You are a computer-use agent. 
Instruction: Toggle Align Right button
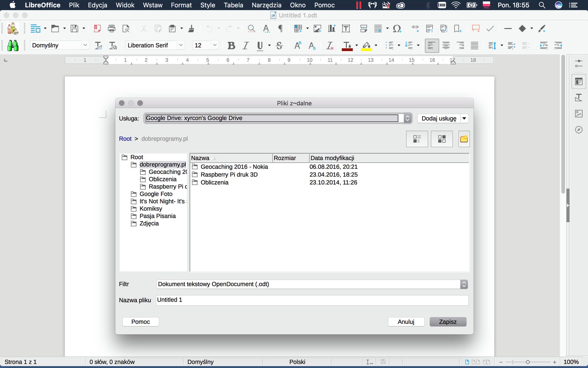(x=460, y=46)
